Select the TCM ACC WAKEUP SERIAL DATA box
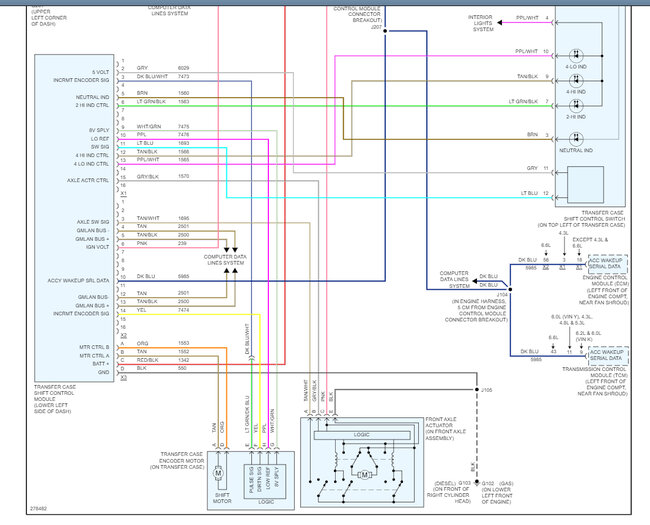The image size is (650, 525). pos(608,355)
